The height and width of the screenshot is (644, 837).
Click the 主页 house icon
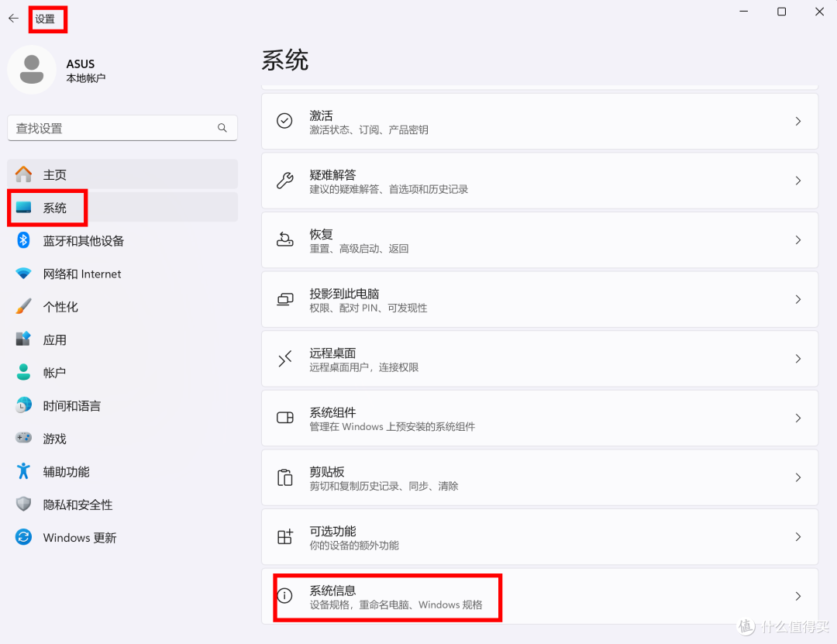pyautogui.click(x=23, y=174)
